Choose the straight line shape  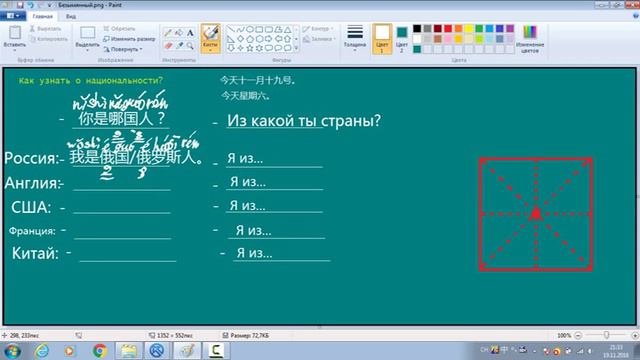231,29
